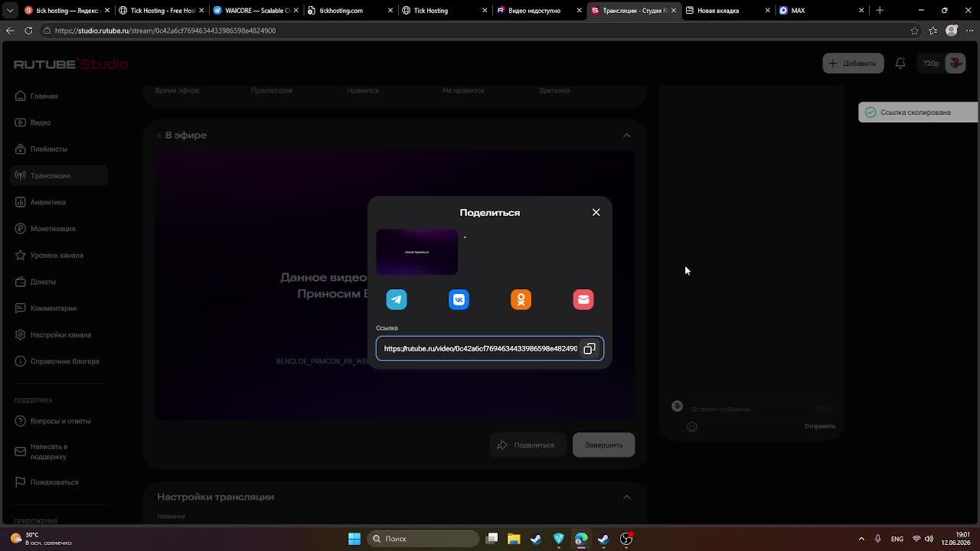Click the RUTUBE Studio logo
This screenshot has height=551, width=980.
(70, 64)
